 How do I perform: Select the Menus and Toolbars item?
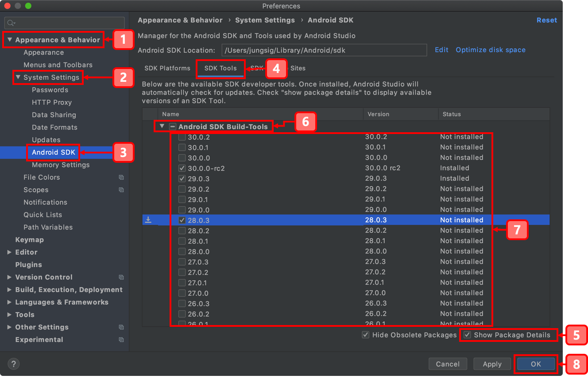coord(58,65)
